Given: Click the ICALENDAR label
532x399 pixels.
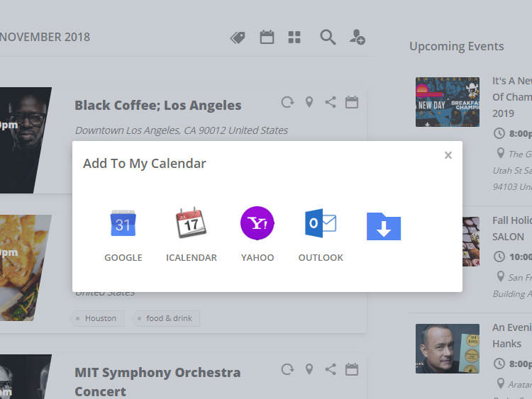Looking at the screenshot, I should coord(192,258).
